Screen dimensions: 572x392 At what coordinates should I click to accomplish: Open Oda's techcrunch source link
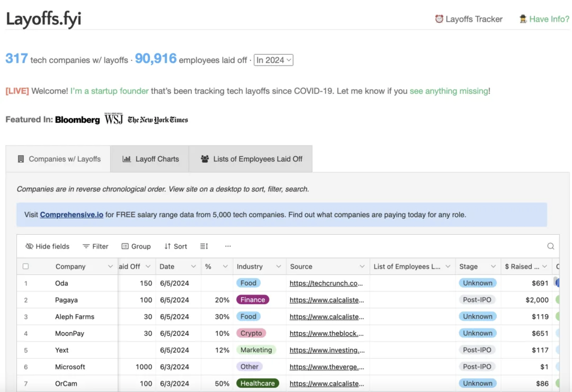[326, 283]
